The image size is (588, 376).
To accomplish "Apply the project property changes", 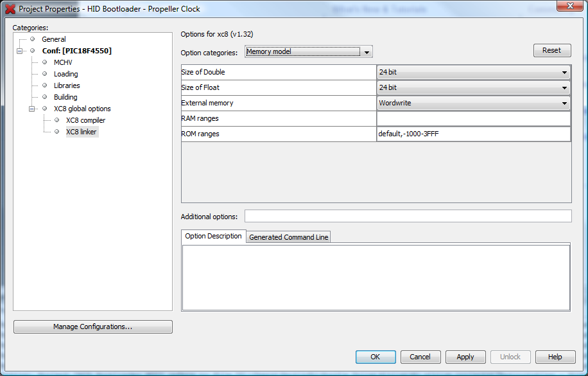I will point(465,357).
